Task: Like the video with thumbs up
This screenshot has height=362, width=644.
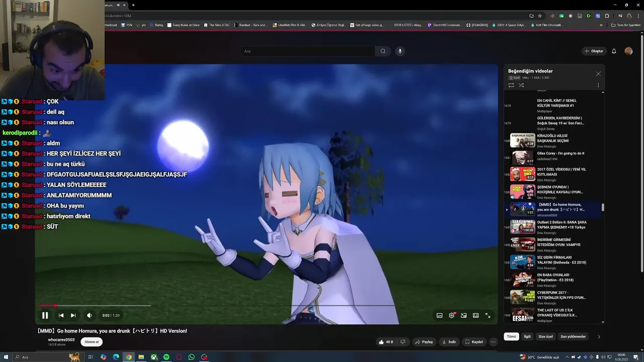Action: coord(386,342)
